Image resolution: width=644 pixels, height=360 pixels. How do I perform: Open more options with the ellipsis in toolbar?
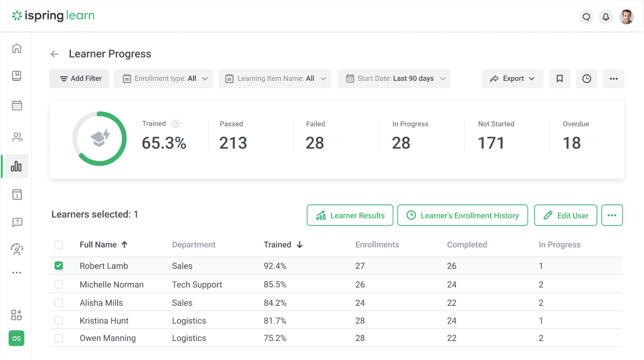[x=614, y=79]
